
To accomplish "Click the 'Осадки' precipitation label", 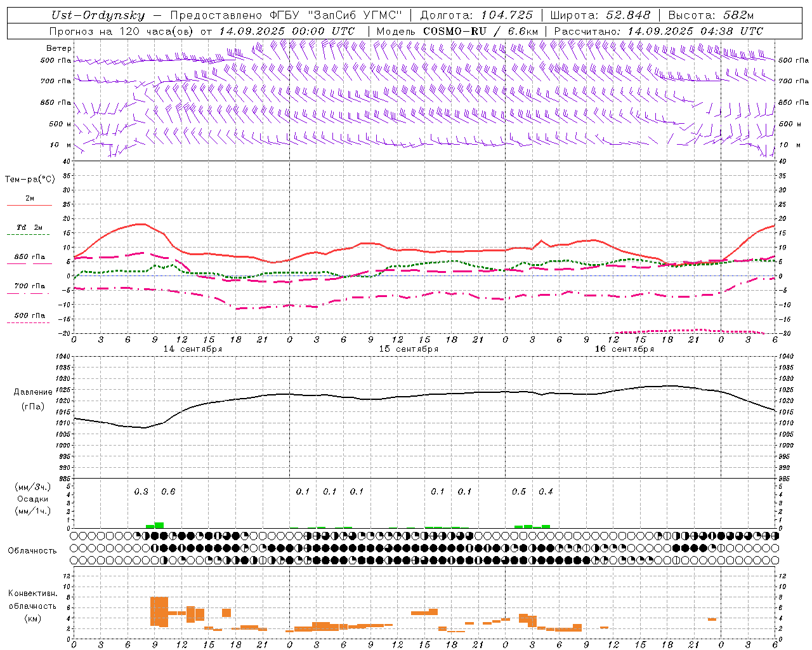I will click(33, 499).
